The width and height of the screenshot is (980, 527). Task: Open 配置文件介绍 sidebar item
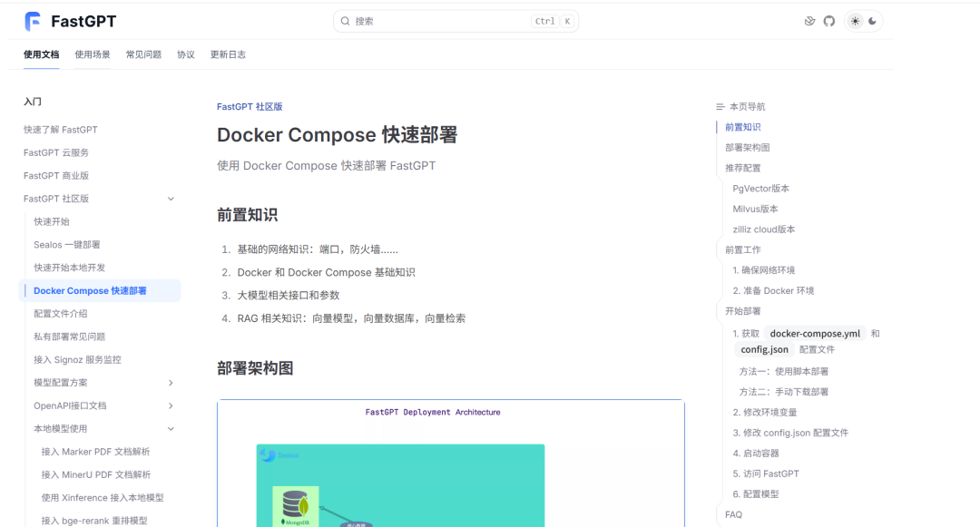click(61, 314)
